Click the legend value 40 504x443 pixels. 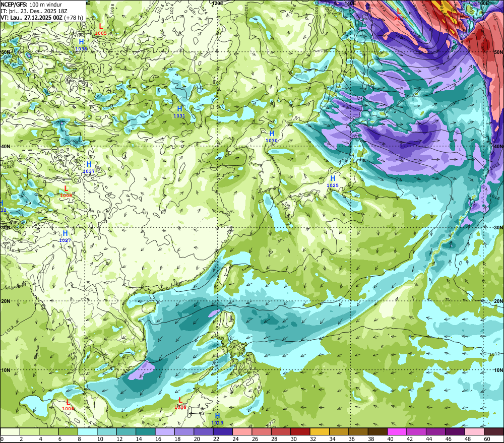tap(391, 439)
